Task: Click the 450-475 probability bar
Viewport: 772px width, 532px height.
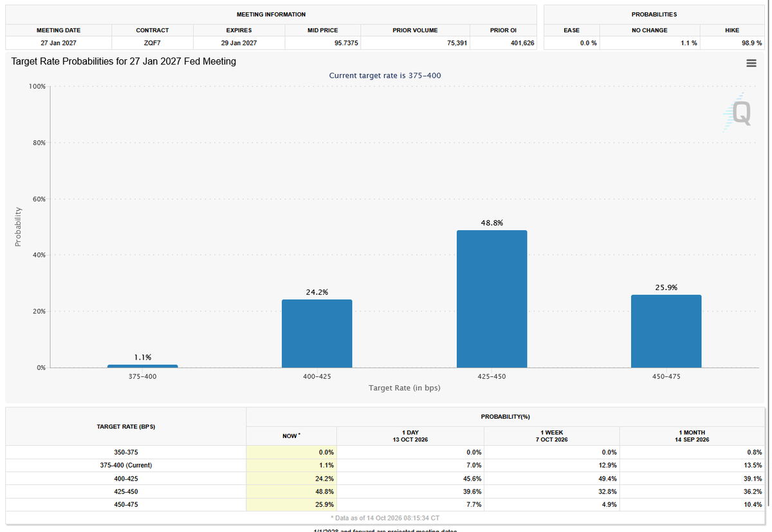Action: point(666,331)
